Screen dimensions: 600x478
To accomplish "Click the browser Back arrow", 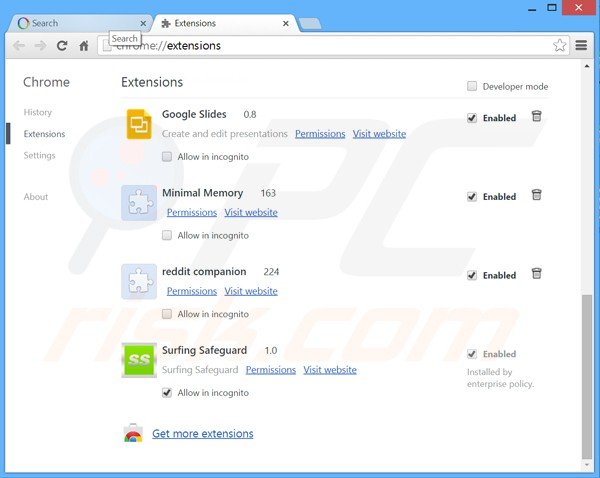I will 19,46.
